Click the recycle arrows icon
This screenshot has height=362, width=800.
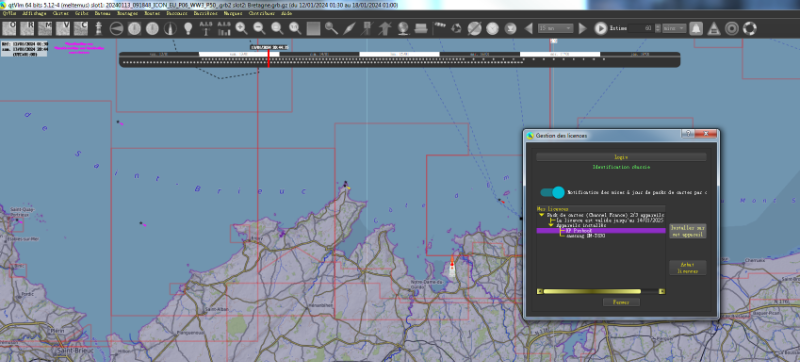tap(457, 28)
